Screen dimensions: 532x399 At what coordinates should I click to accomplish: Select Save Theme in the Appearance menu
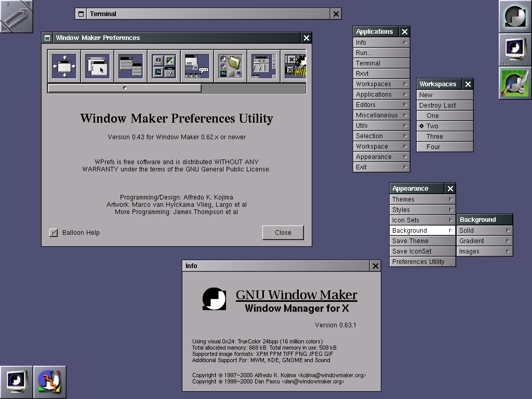[x=422, y=241]
